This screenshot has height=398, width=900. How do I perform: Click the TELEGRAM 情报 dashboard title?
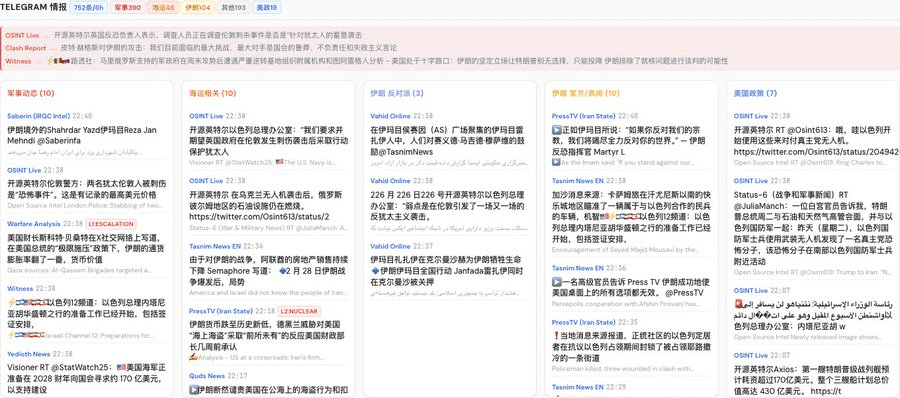coord(33,7)
